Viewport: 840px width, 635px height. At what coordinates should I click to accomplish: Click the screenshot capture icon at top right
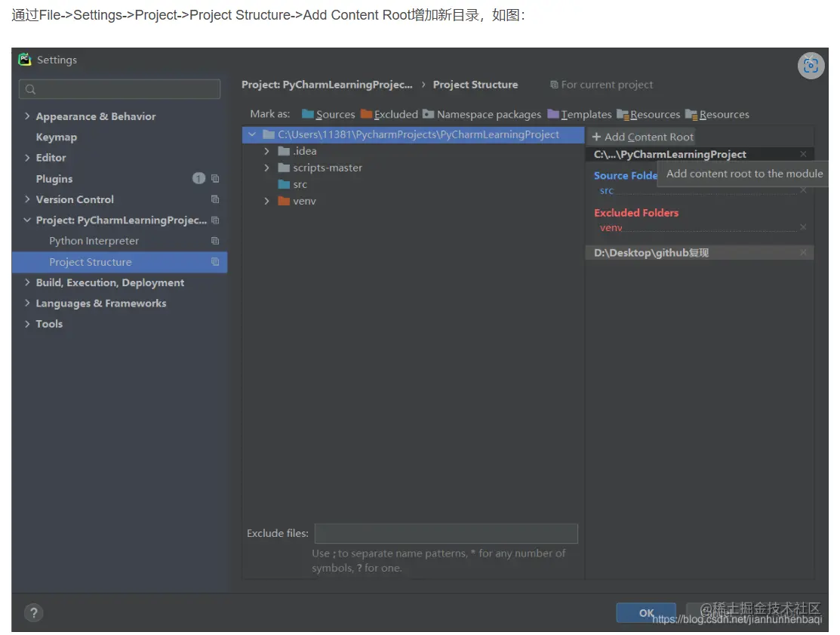click(x=811, y=66)
